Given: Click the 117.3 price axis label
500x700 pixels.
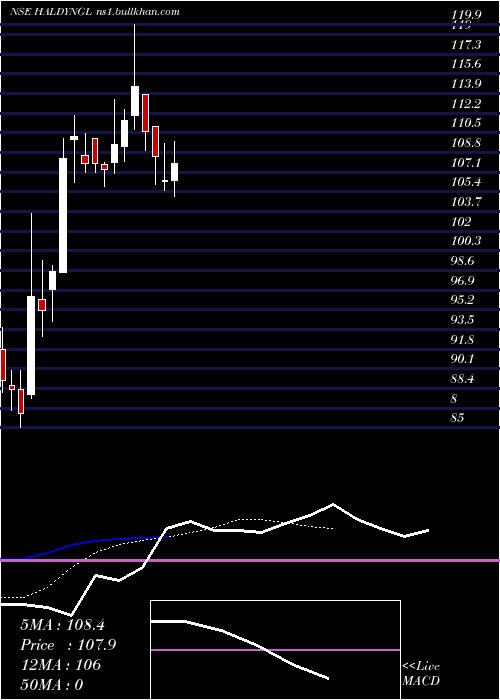Looking at the screenshot, I should click(x=466, y=45).
